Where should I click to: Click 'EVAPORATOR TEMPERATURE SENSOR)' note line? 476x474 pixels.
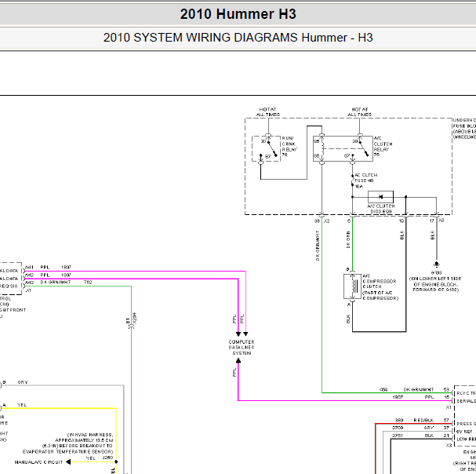[67, 452]
